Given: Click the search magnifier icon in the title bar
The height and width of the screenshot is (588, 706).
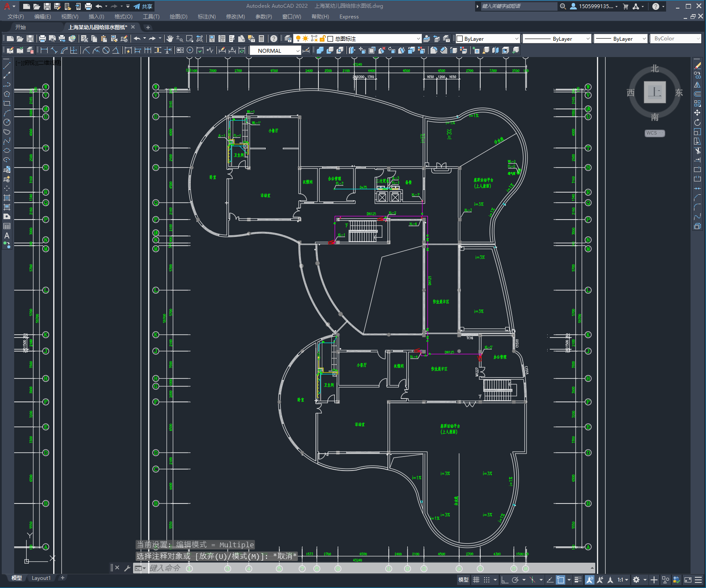Looking at the screenshot, I should [x=563, y=6].
